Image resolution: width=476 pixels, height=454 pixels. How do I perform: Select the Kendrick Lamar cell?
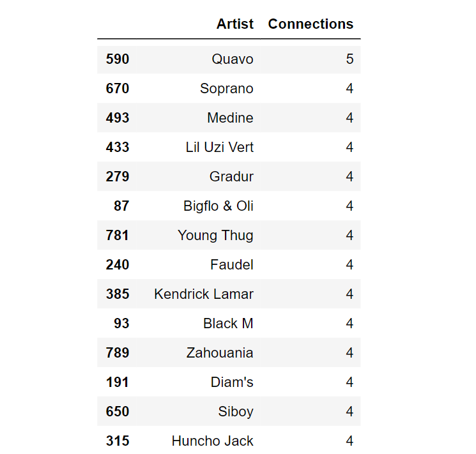pos(204,294)
